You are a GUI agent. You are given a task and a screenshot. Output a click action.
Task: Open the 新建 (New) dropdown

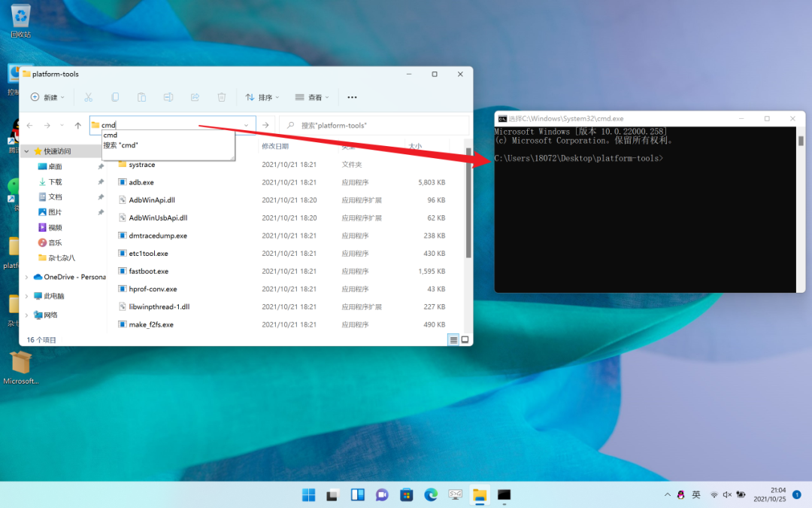tap(47, 97)
